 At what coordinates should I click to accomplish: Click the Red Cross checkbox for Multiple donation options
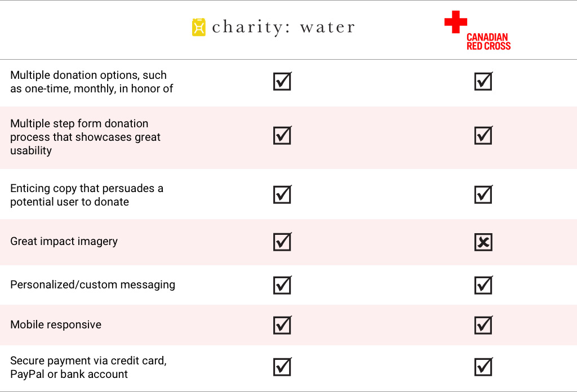pyautogui.click(x=483, y=81)
